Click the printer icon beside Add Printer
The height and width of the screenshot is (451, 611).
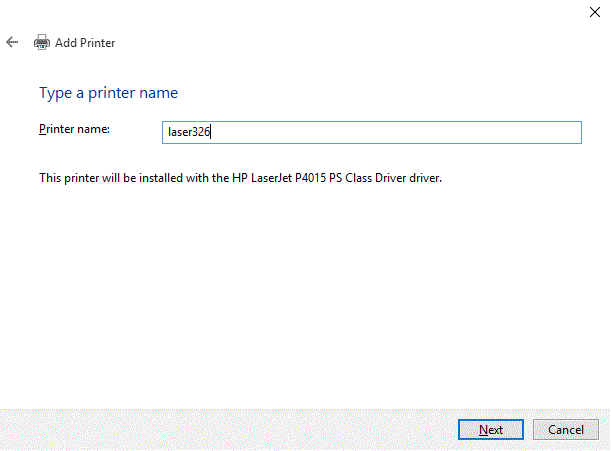[x=42, y=43]
